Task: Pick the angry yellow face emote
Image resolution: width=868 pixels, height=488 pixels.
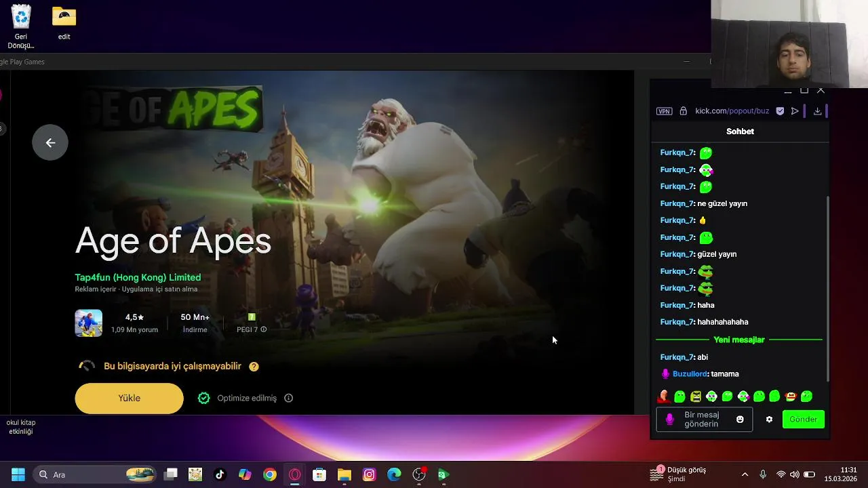Action: coord(696,396)
